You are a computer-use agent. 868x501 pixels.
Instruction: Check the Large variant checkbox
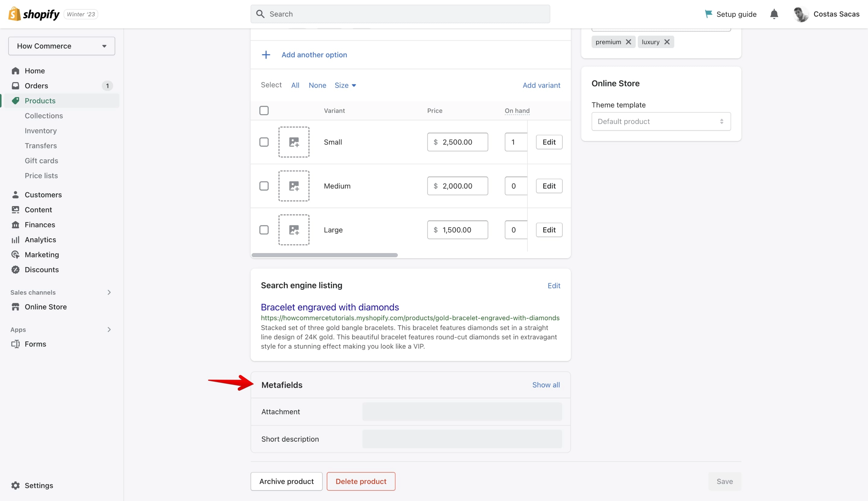(x=264, y=230)
